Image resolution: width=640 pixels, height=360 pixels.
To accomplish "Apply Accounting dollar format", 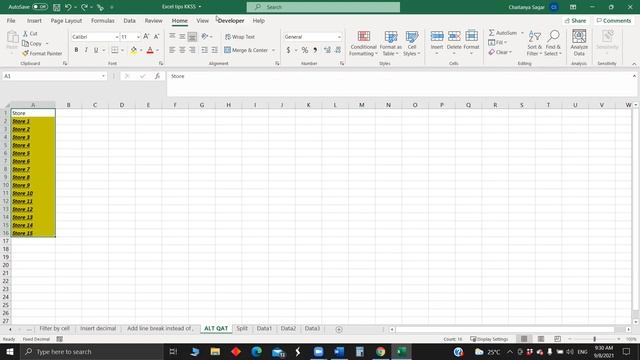I will [288, 50].
